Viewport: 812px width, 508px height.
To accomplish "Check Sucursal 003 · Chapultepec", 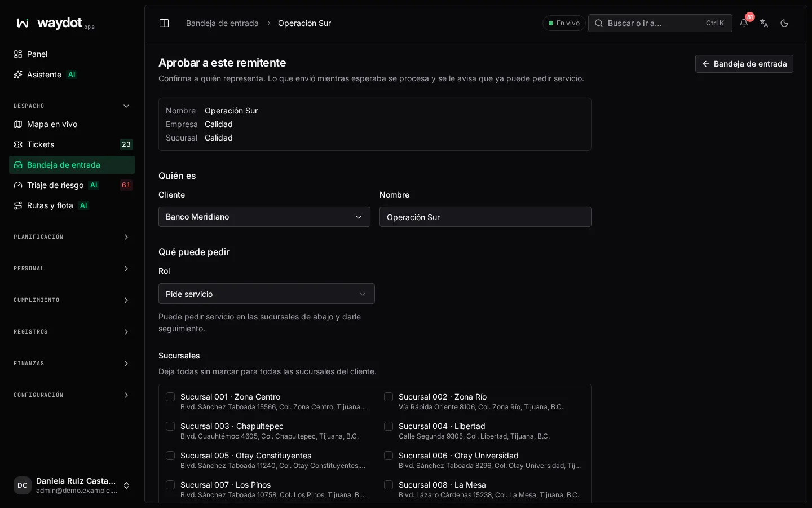I will [170, 426].
